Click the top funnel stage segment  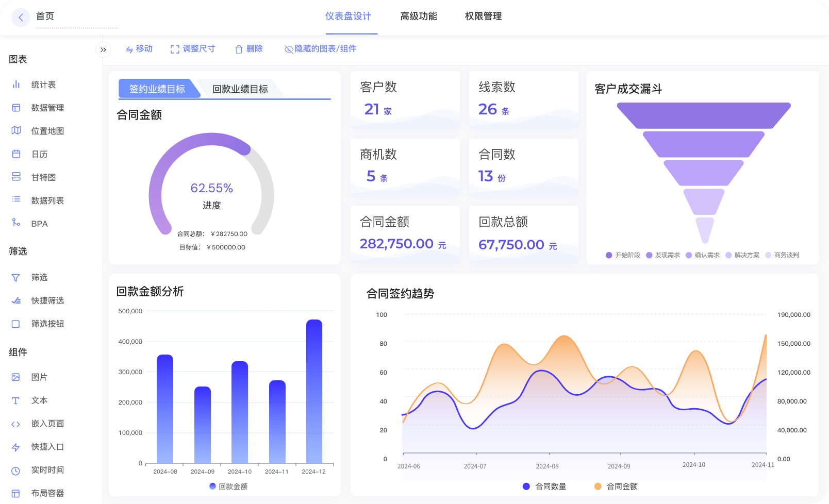coord(704,115)
